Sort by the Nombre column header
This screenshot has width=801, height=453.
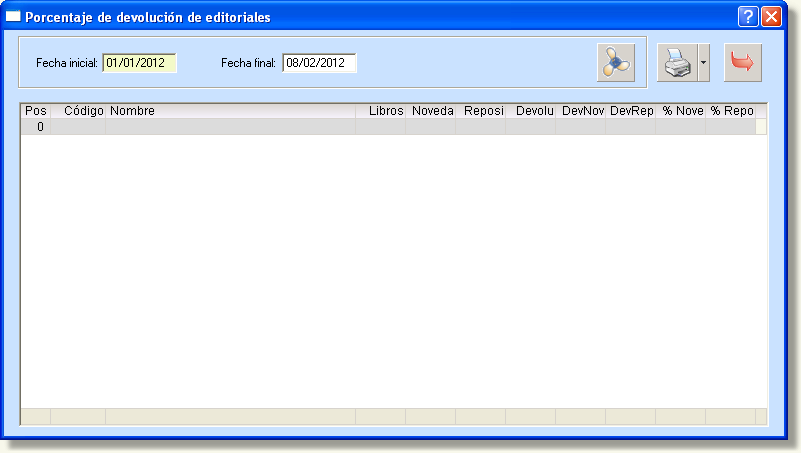pos(230,111)
